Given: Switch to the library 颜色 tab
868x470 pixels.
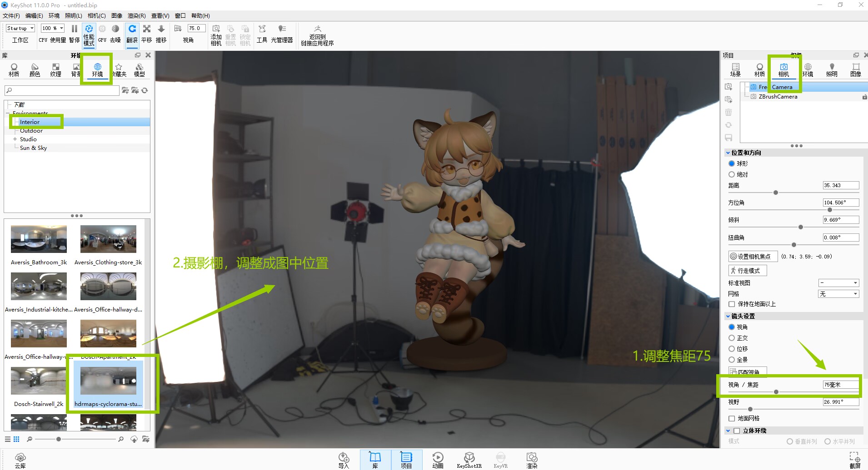Looking at the screenshot, I should coord(35,70).
